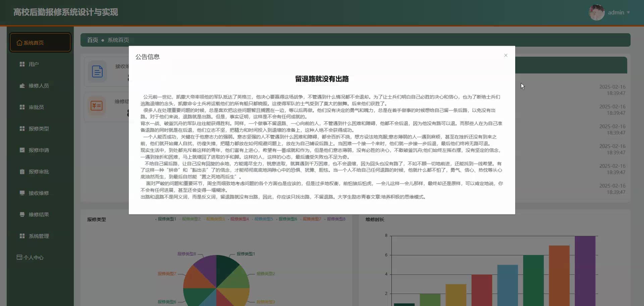Click the grid icon beside 审批员
Screen dimensions: 644x306
(x=22, y=107)
